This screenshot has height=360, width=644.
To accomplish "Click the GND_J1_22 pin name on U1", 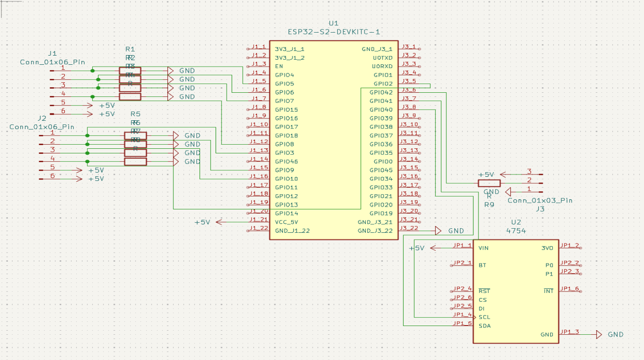I will 292,231.
